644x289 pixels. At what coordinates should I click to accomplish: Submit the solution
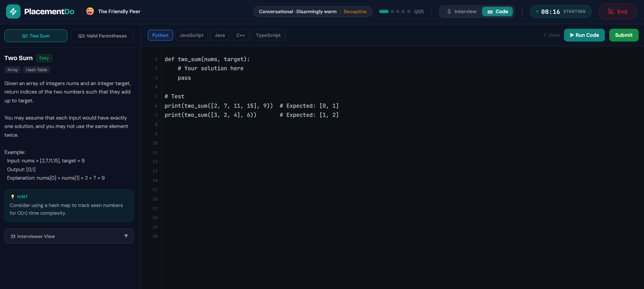click(x=624, y=35)
